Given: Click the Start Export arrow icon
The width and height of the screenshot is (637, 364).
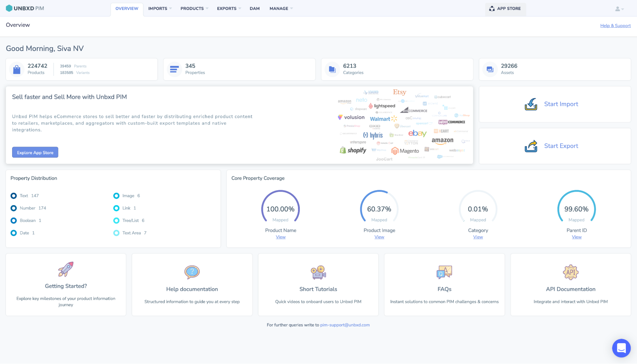Looking at the screenshot, I should (x=531, y=146).
